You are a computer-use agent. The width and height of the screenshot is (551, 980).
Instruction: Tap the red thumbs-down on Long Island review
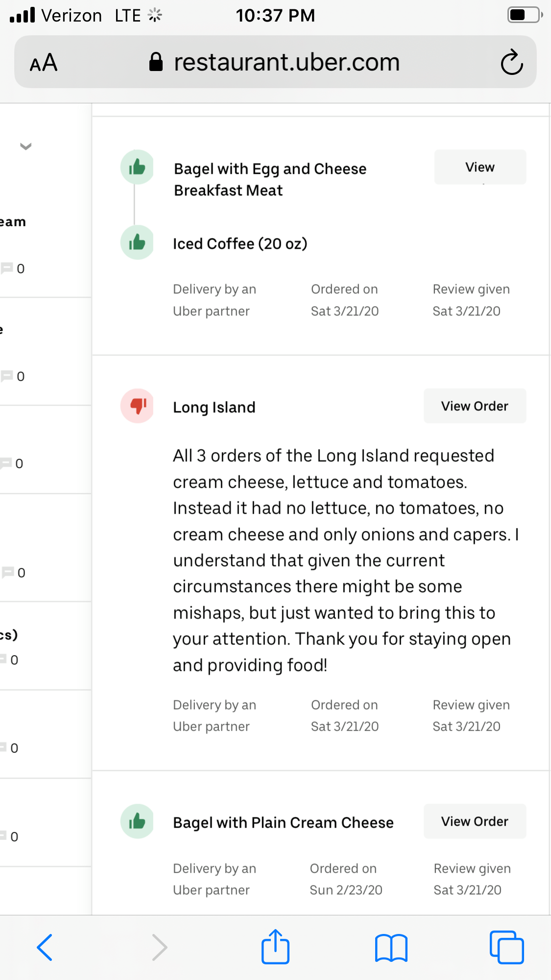(x=138, y=406)
